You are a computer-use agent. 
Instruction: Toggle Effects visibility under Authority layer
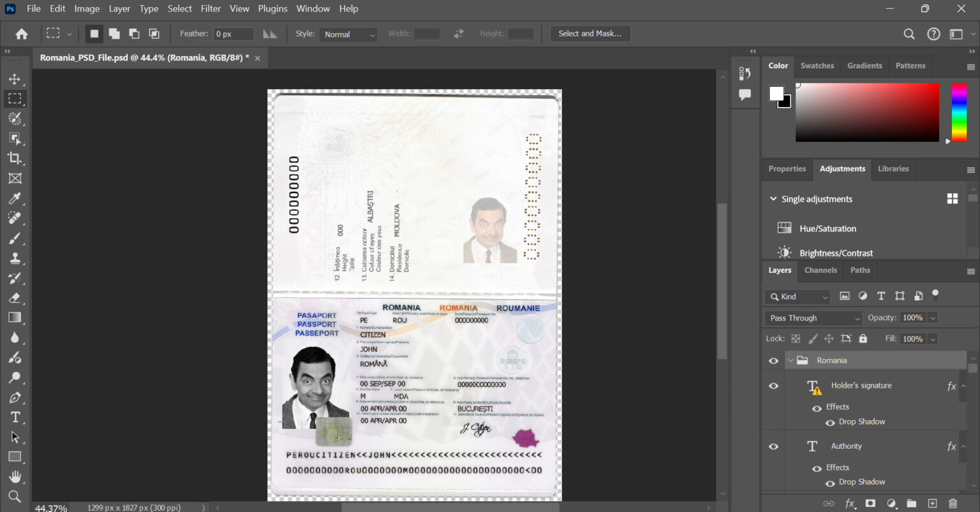click(x=817, y=469)
